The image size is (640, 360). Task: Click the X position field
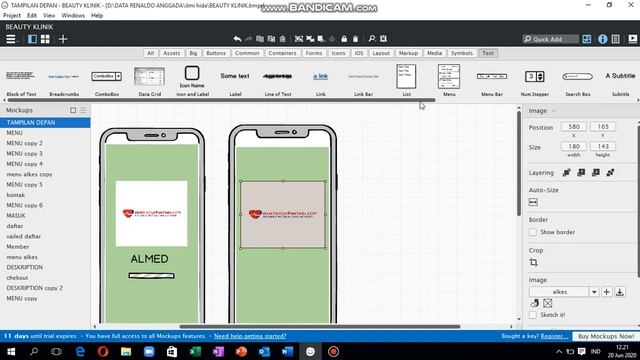573,127
